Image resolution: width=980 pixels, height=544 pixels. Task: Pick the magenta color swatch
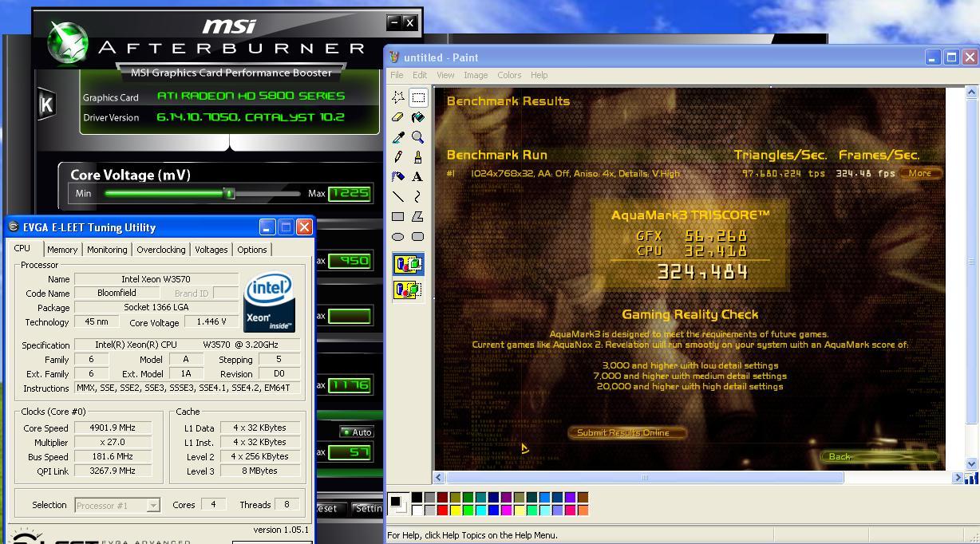point(506,510)
